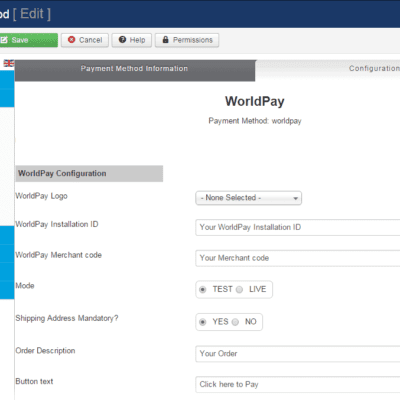The height and width of the screenshot is (400, 400).
Task: Click the Order Description input field
Action: tap(298, 354)
